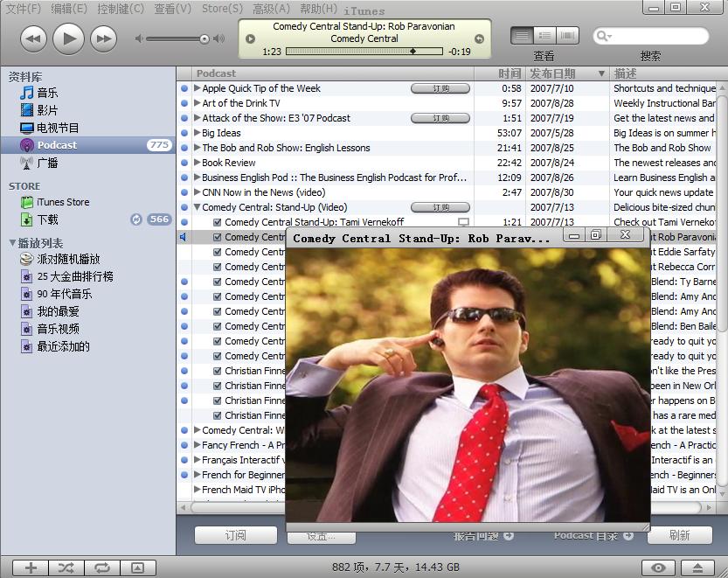Image resolution: width=728 pixels, height=578 pixels.
Task: Expand Apple Quick Tip of the Week
Action: coord(198,87)
